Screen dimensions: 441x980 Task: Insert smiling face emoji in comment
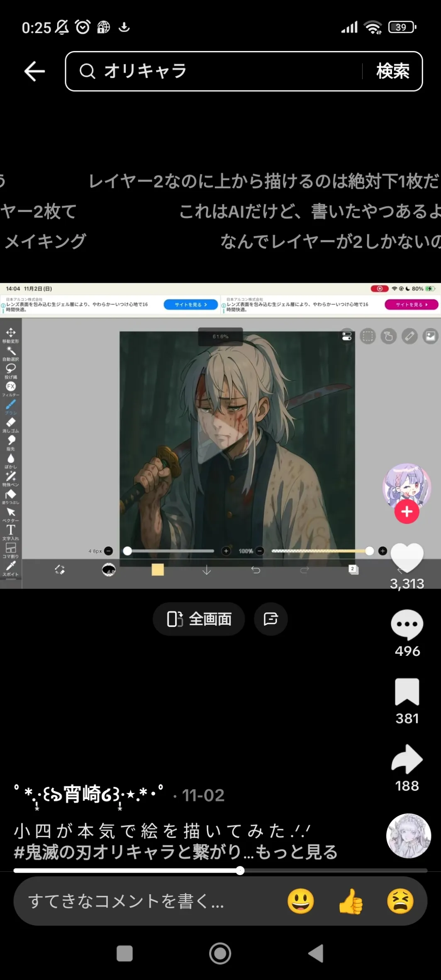(x=300, y=901)
